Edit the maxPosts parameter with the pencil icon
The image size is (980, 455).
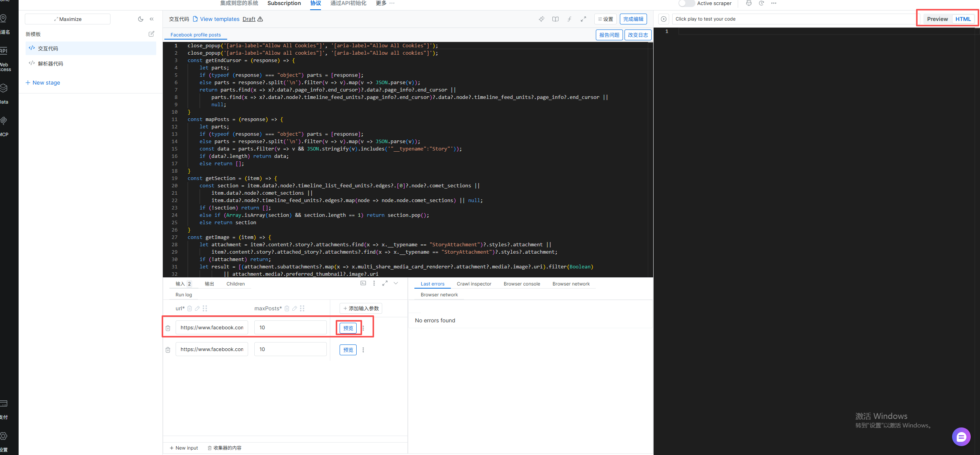click(x=295, y=308)
